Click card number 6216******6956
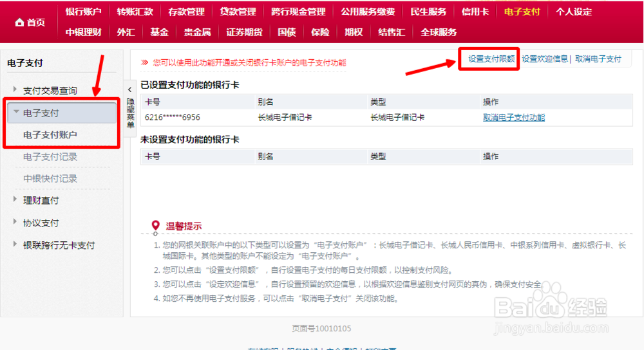This screenshot has height=350, width=644. point(172,117)
